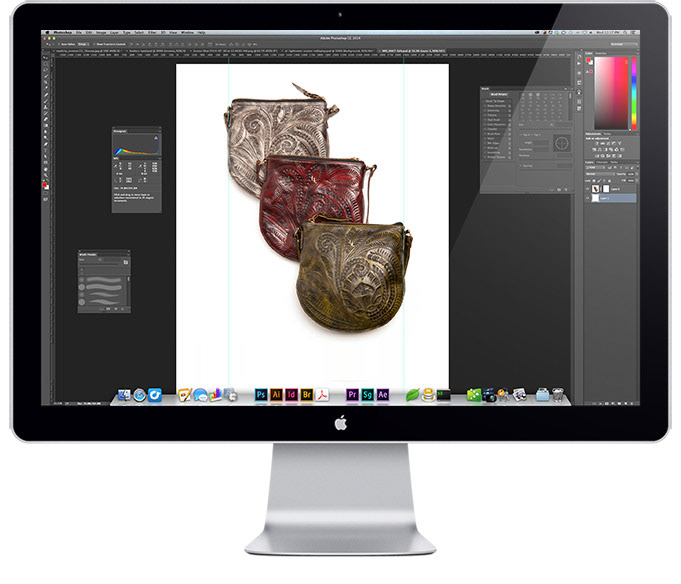Launch Adobe Illustrator from the Dock
The height and width of the screenshot is (584, 681).
tap(276, 395)
